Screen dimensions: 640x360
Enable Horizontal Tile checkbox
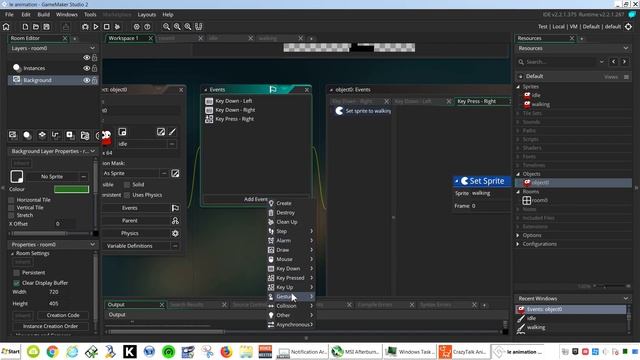tap(11, 200)
